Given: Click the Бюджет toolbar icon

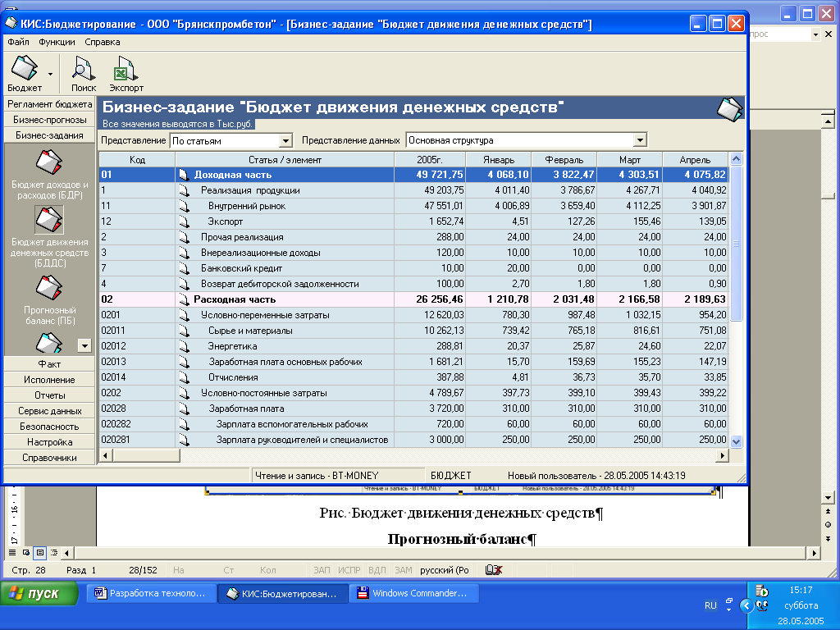Looking at the screenshot, I should click(24, 69).
